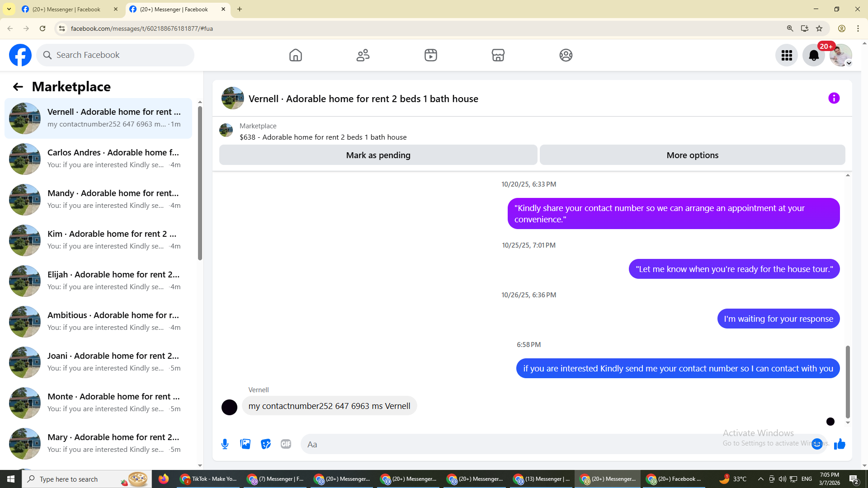Open emoji picker in message box
This screenshot has width=868, height=488.
817,444
